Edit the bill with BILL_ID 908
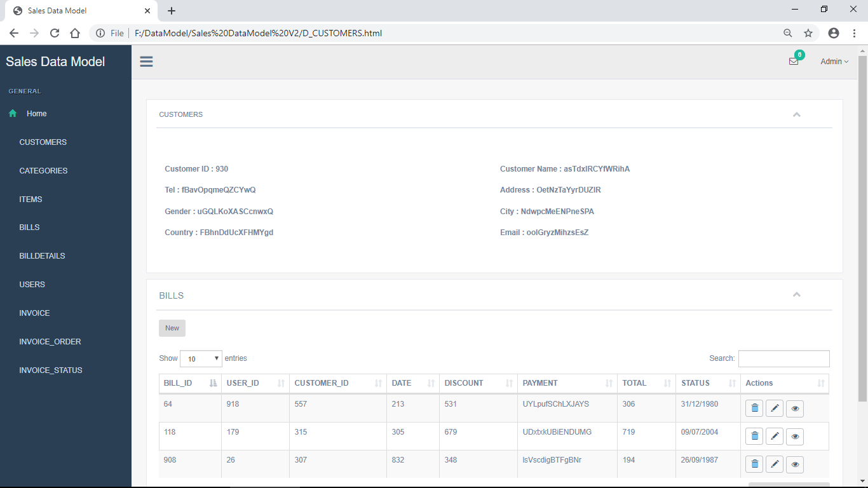The image size is (868, 488). point(775,464)
